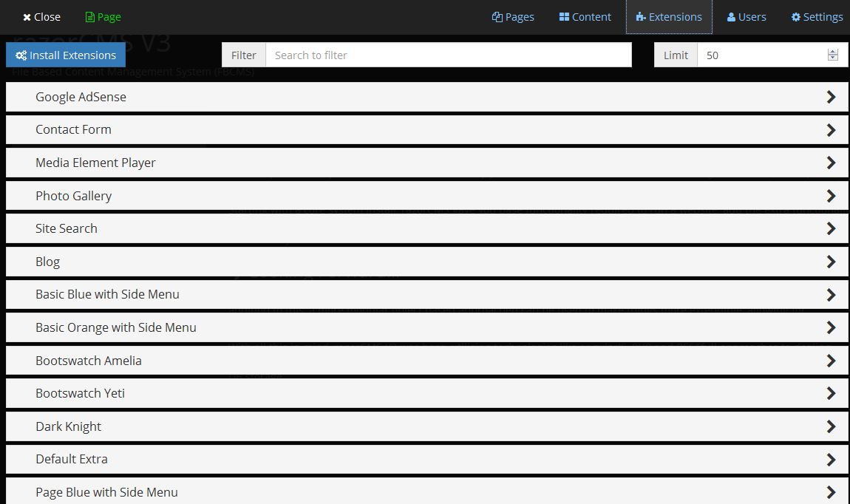Select Basic Orange with Side Menu text
Screen dimensions: 850x504
click(116, 327)
